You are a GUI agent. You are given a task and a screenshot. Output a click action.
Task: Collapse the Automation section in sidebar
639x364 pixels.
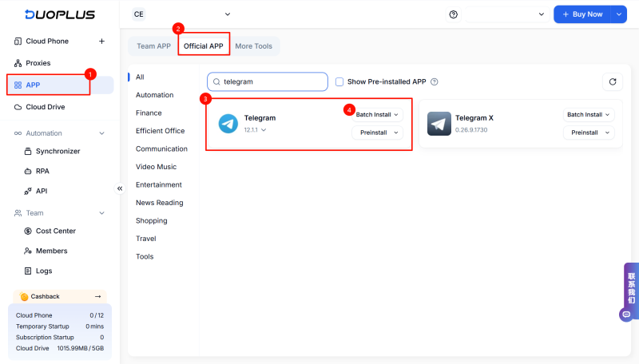pyautogui.click(x=101, y=133)
